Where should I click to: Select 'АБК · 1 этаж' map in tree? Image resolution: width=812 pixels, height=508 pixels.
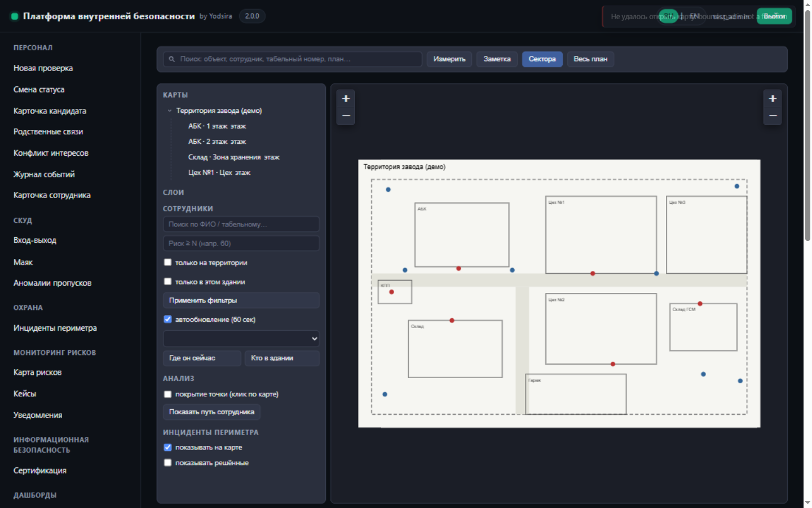pyautogui.click(x=217, y=126)
